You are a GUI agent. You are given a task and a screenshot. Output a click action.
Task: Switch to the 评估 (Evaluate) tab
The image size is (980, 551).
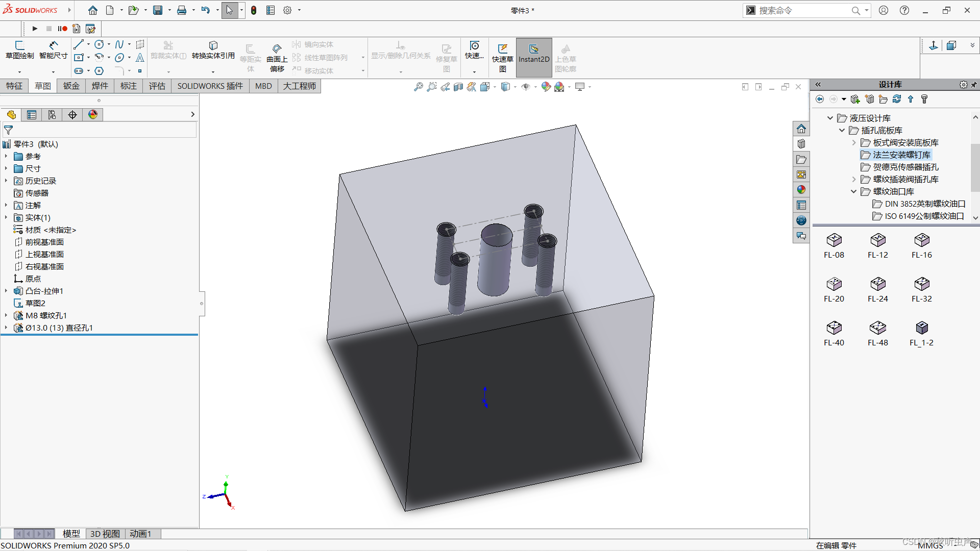click(157, 86)
